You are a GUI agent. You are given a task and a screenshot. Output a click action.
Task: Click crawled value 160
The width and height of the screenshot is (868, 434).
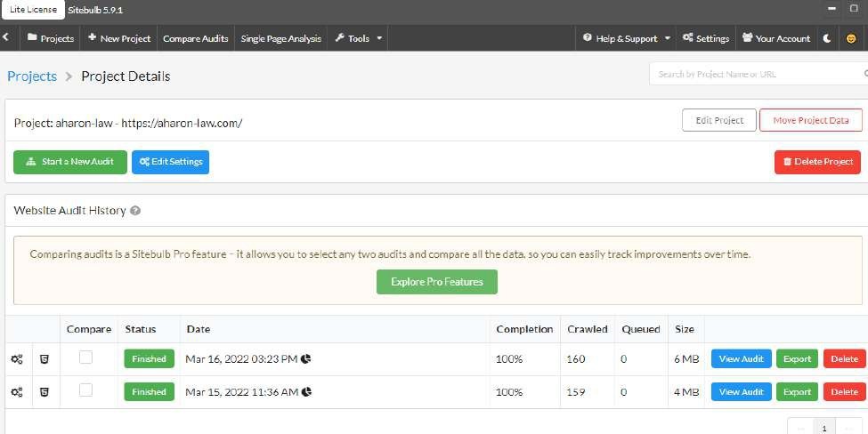point(576,358)
